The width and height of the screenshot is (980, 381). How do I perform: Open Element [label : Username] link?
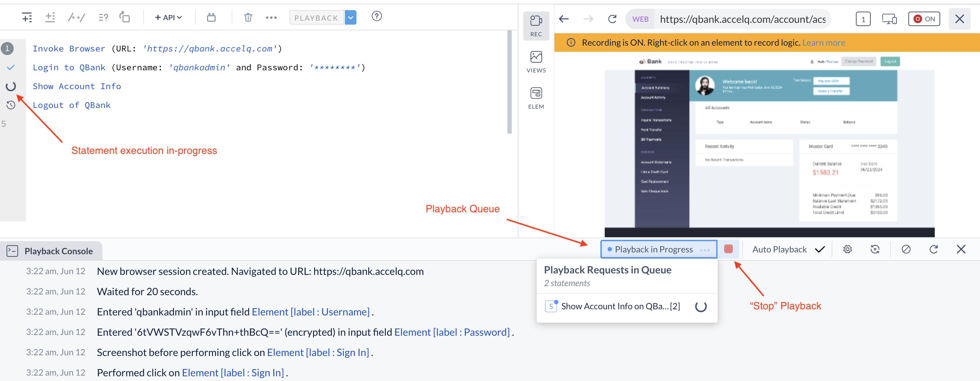click(x=311, y=312)
